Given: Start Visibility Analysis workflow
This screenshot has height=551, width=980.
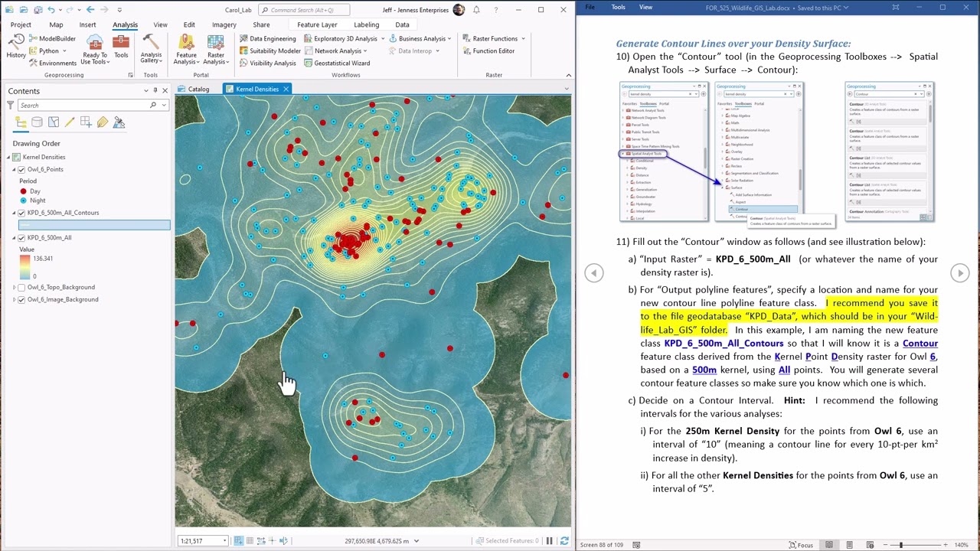Looking at the screenshot, I should [267, 63].
